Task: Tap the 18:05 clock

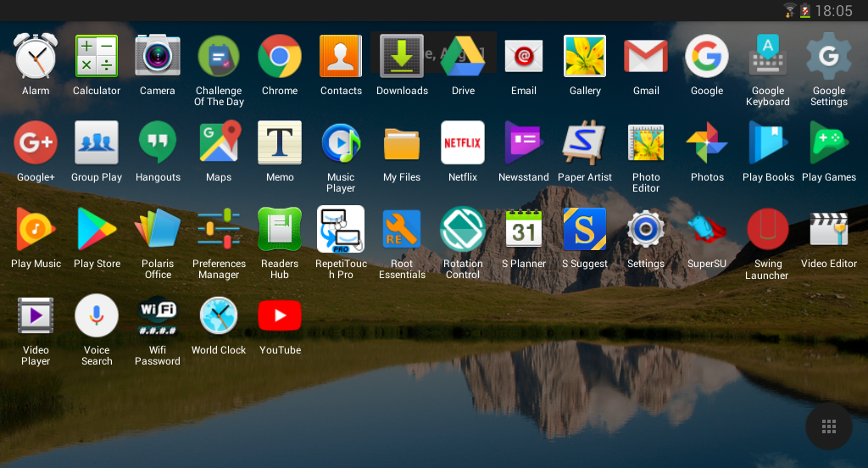Action: pos(834,10)
